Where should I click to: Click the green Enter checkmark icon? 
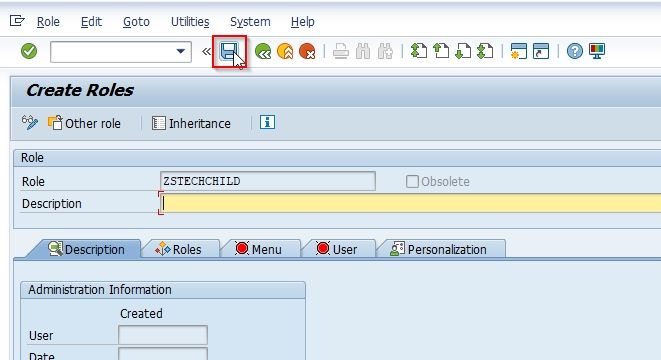29,51
